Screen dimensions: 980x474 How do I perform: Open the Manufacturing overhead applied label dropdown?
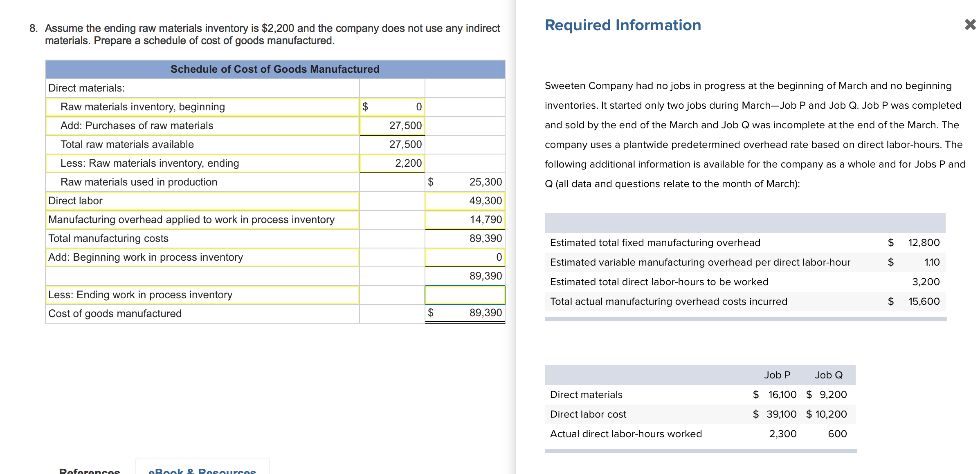202,220
